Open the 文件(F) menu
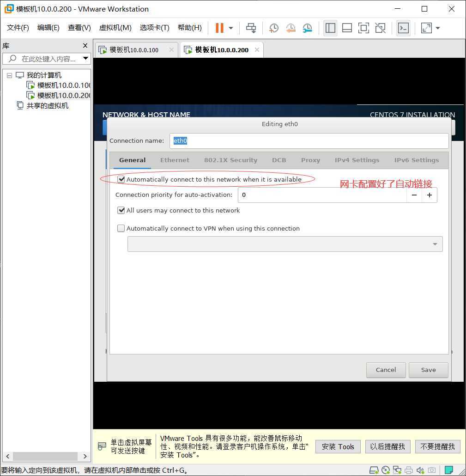This screenshot has width=466, height=476. tap(18, 28)
